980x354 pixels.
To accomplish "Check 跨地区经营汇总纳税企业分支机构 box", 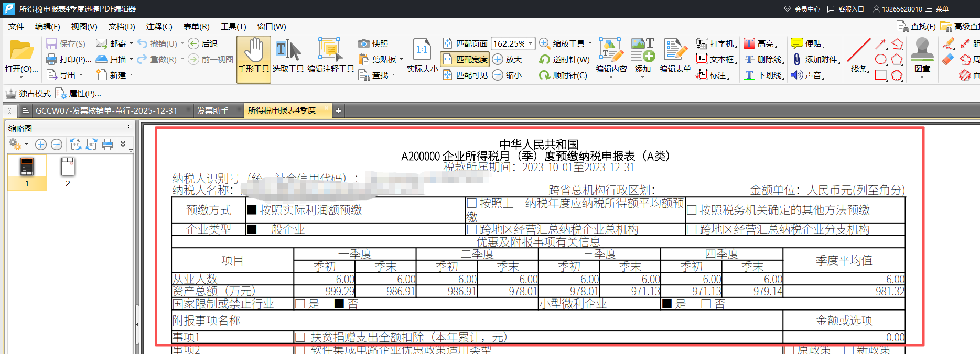I will (x=692, y=229).
